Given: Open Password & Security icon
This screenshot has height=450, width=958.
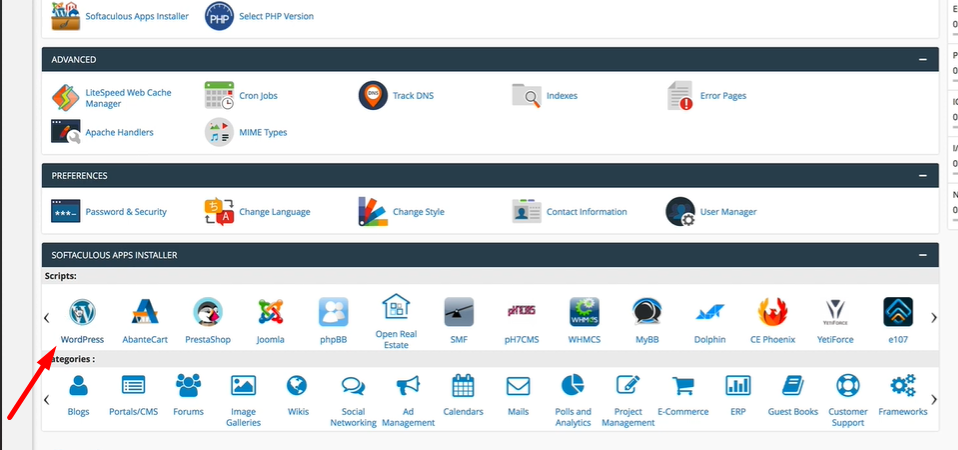Looking at the screenshot, I should [x=65, y=211].
